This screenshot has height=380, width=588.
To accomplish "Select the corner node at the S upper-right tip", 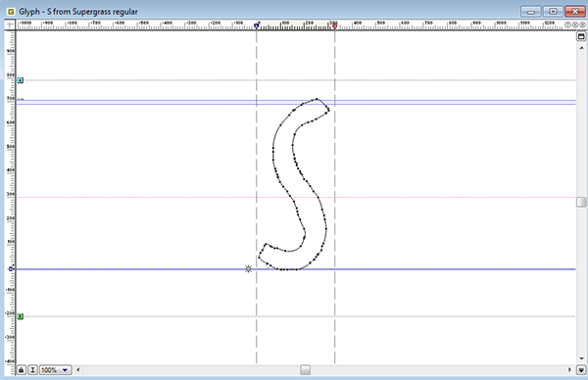I will pos(329,110).
